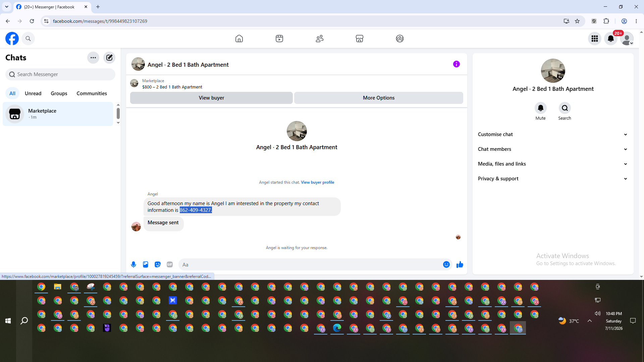The image size is (644, 362).
Task: Select the All chats filter tab
Action: (12, 94)
